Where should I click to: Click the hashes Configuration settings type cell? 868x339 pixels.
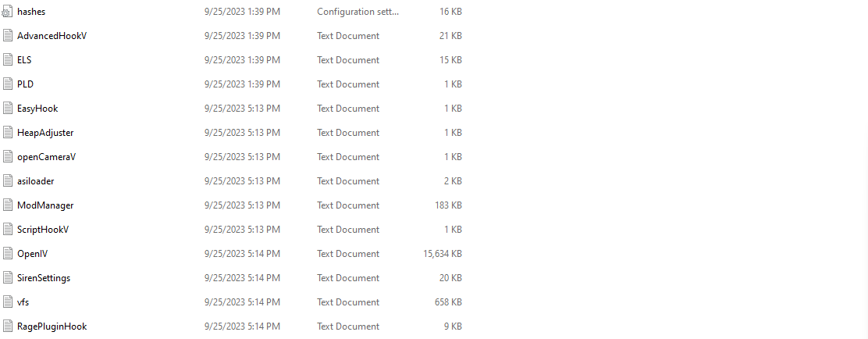click(x=358, y=12)
